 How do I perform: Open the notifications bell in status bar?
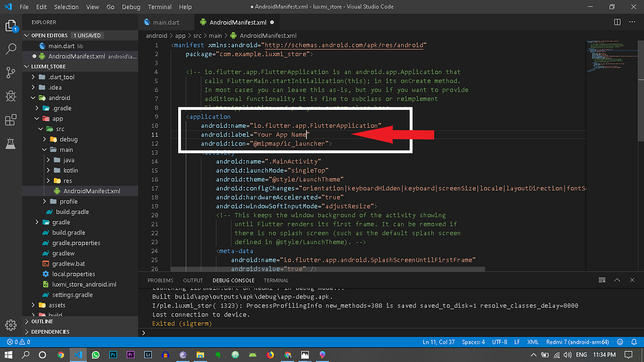pyautogui.click(x=634, y=342)
